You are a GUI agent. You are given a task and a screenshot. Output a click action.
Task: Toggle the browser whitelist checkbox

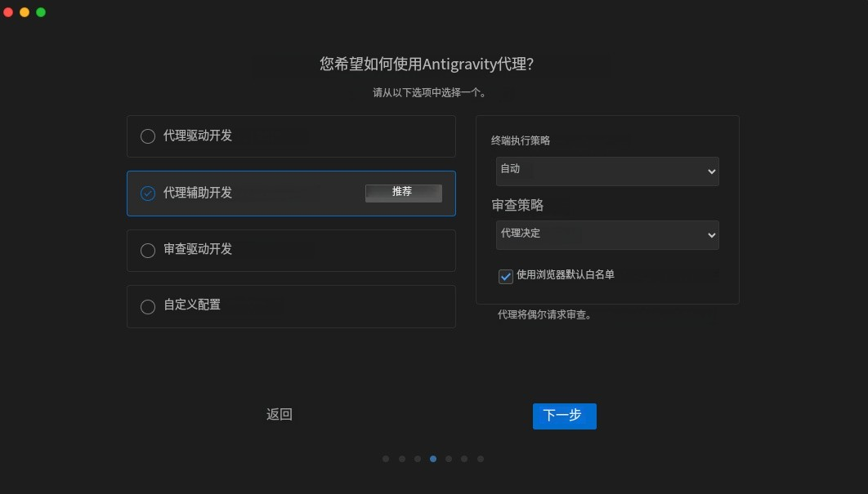[x=505, y=276]
